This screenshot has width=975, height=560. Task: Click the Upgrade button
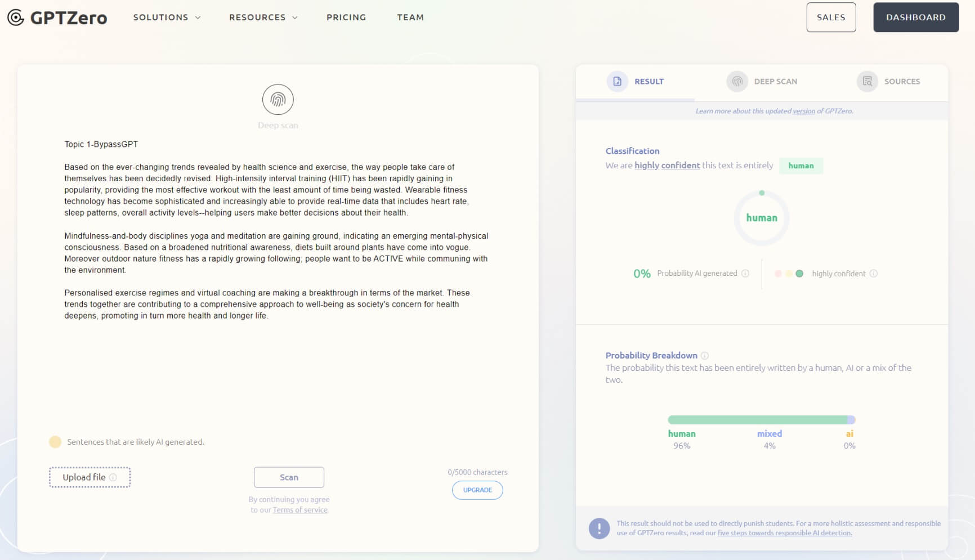(477, 490)
